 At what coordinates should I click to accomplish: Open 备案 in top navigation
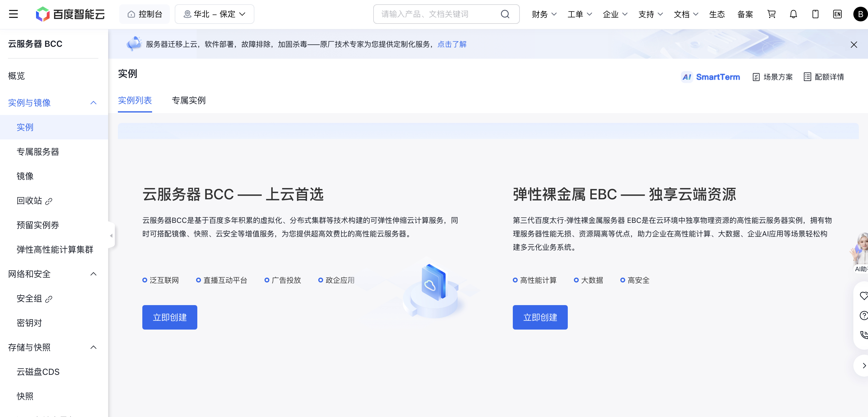click(745, 14)
